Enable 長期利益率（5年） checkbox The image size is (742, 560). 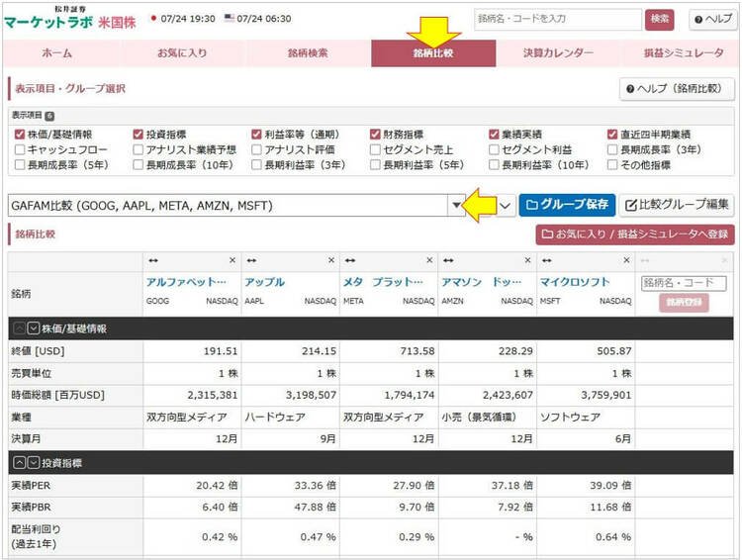(x=375, y=164)
